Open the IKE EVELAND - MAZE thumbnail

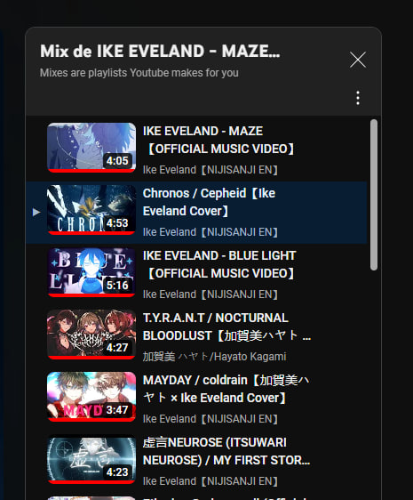(91, 148)
